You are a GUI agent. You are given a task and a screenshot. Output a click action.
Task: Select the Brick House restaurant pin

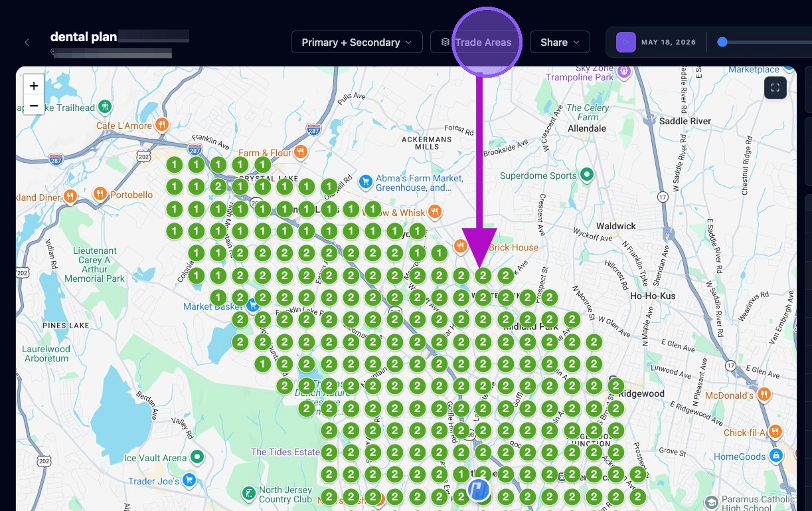coord(460,247)
